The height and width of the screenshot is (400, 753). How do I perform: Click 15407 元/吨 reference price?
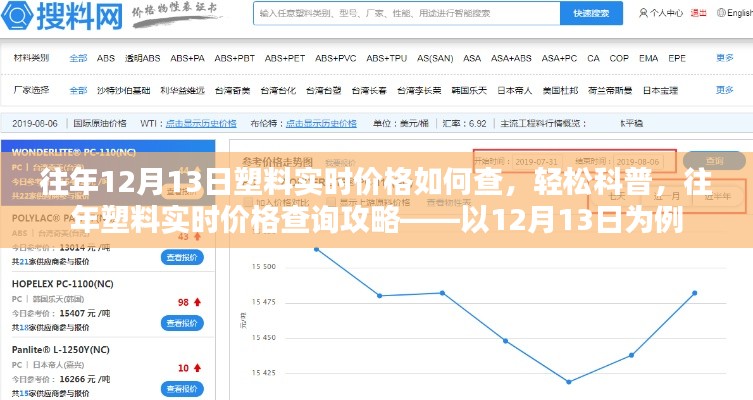[85, 313]
